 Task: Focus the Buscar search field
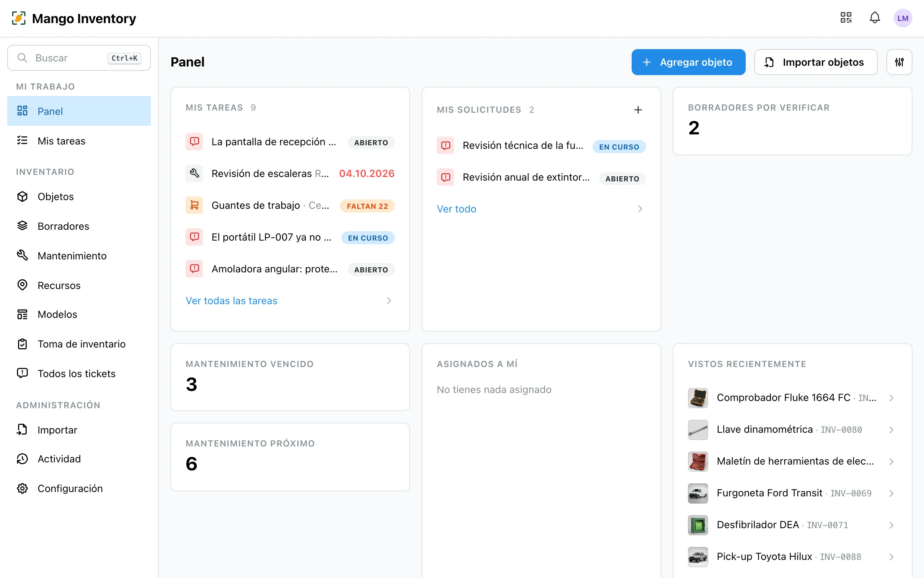[x=79, y=58]
